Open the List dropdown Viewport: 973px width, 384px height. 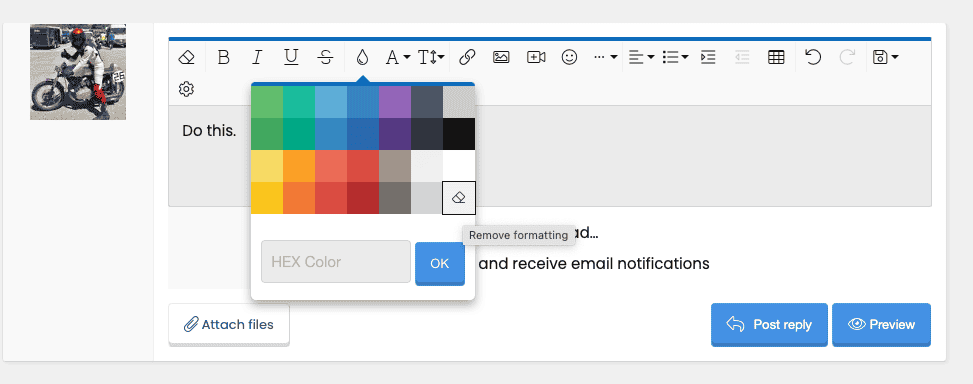click(675, 58)
